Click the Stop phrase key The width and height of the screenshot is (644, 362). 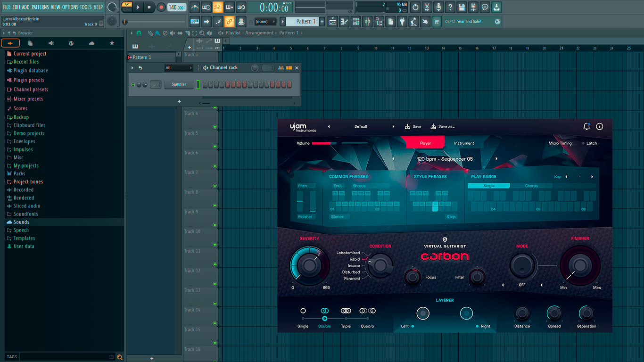(451, 217)
